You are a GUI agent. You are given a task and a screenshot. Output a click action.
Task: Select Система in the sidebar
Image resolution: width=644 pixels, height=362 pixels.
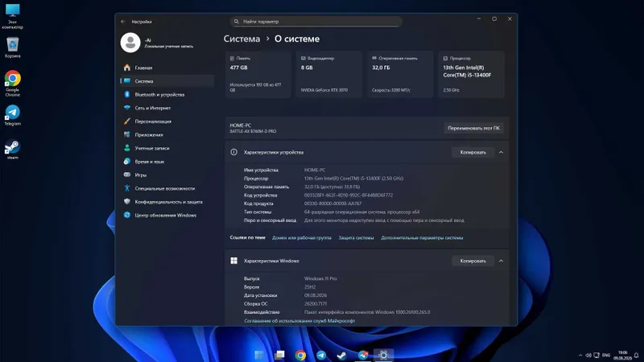click(167, 81)
